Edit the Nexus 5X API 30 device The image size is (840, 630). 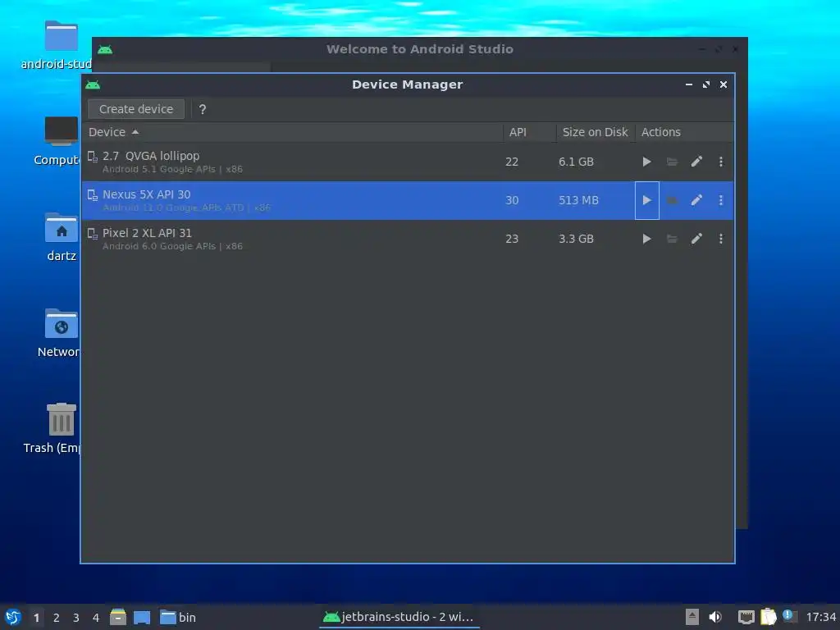[x=696, y=200]
